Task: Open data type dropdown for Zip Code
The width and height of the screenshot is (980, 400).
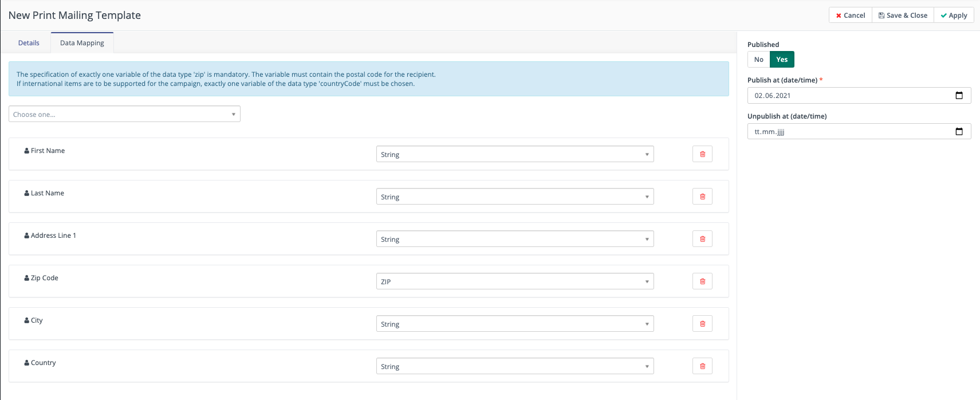Action: click(x=514, y=281)
